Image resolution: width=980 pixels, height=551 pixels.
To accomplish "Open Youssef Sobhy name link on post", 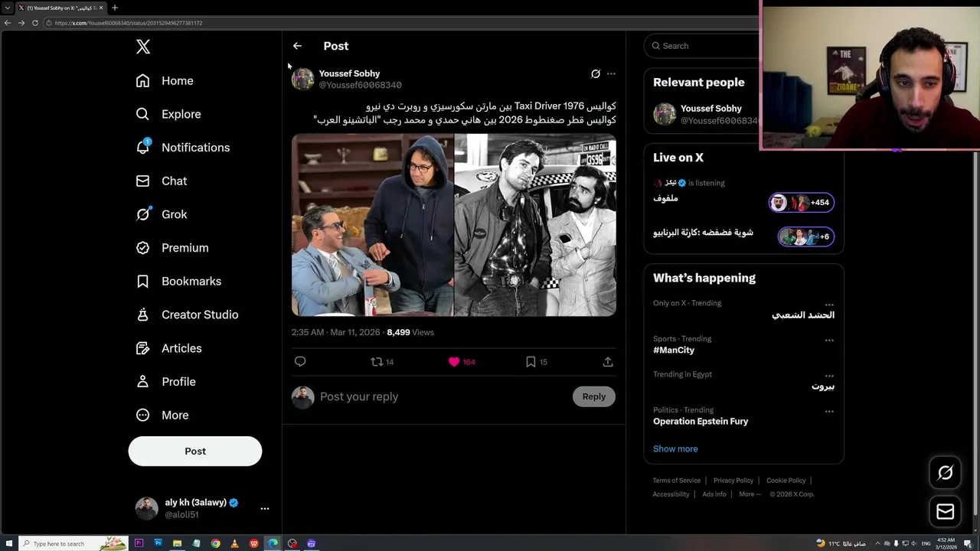I will coord(349,73).
